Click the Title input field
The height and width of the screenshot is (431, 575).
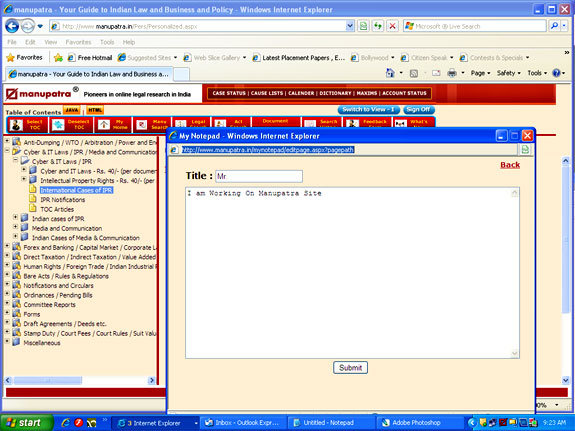point(259,176)
